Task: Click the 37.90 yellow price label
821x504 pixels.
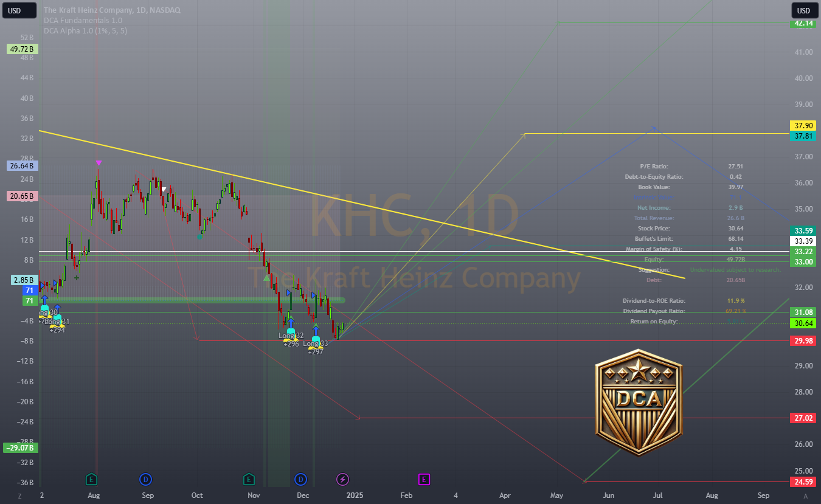Action: (x=803, y=125)
